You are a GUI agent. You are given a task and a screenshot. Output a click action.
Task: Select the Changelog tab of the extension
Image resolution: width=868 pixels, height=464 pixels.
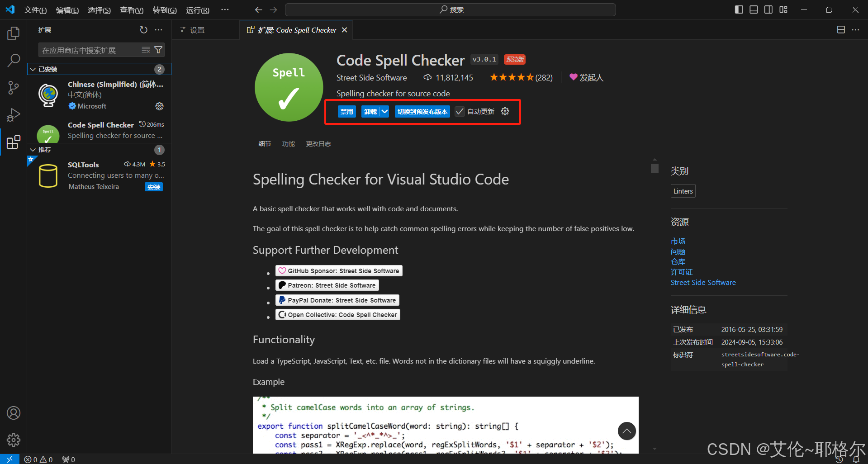[318, 144]
